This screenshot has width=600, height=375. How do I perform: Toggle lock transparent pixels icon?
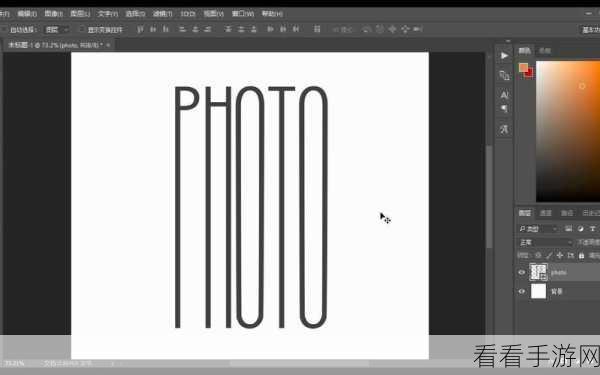[x=538, y=255]
